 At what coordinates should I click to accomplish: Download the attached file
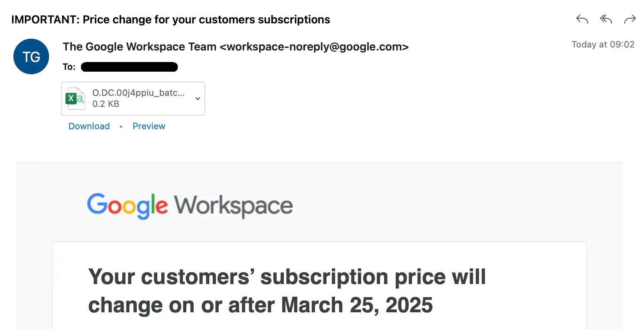click(x=89, y=126)
